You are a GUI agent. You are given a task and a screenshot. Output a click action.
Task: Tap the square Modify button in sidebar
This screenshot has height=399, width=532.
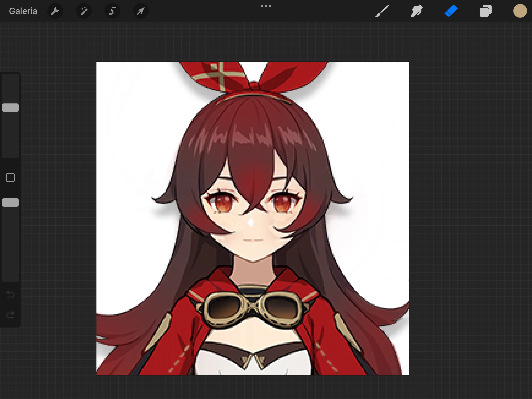pyautogui.click(x=10, y=177)
